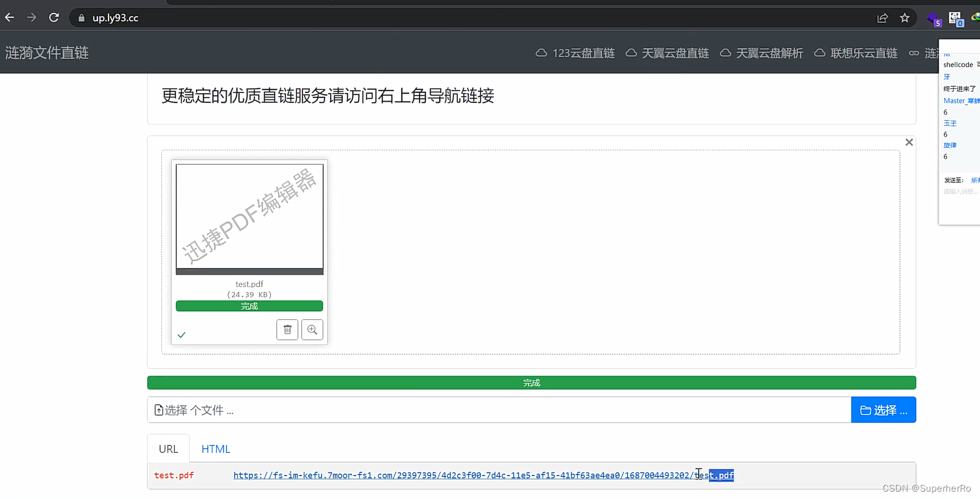Switch to the HTML tab
The width and height of the screenshot is (980, 499).
(216, 449)
